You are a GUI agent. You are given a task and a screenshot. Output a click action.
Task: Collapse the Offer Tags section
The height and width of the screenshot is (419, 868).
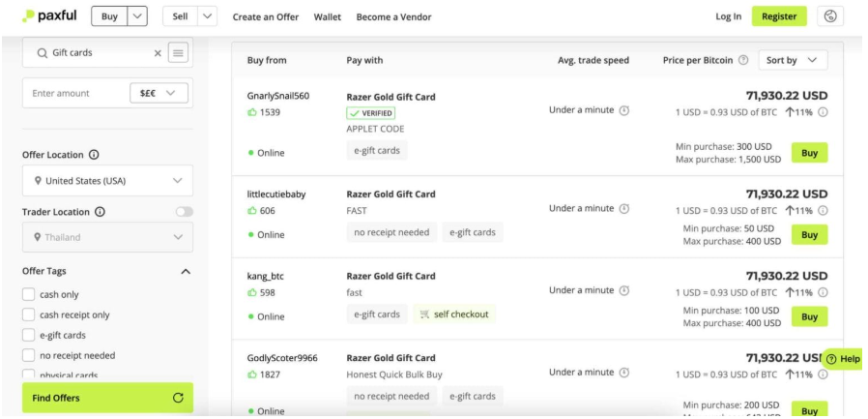click(186, 272)
